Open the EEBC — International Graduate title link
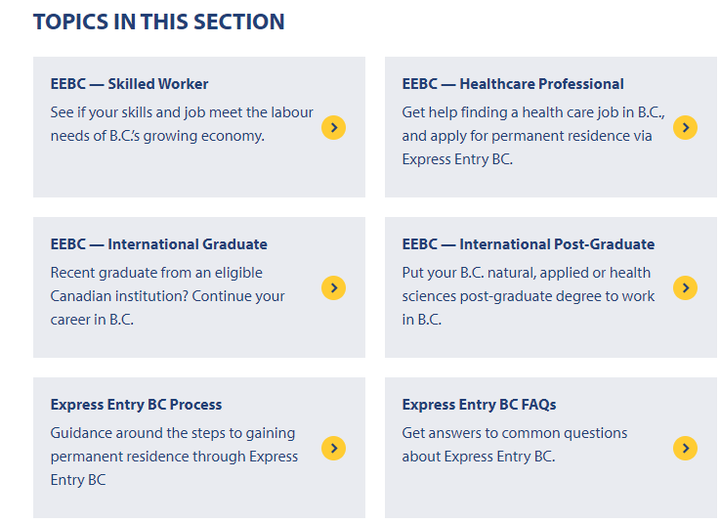The width and height of the screenshot is (720, 524). 159,244
